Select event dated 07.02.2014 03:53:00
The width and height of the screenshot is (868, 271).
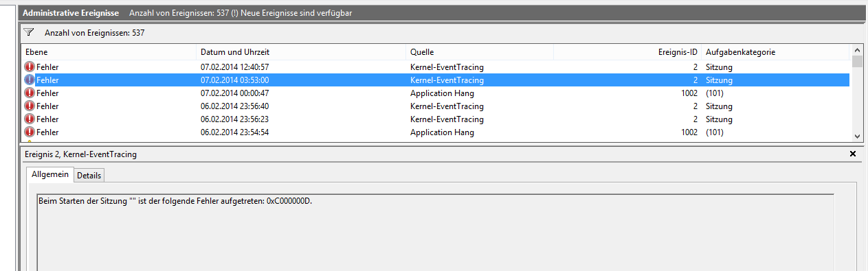pyautogui.click(x=436, y=80)
